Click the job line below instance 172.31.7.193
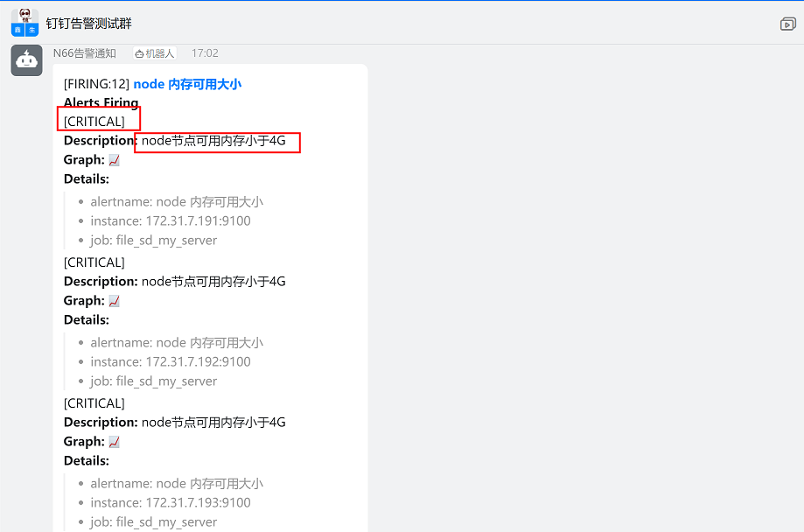Image resolution: width=804 pixels, height=532 pixels. [x=153, y=522]
